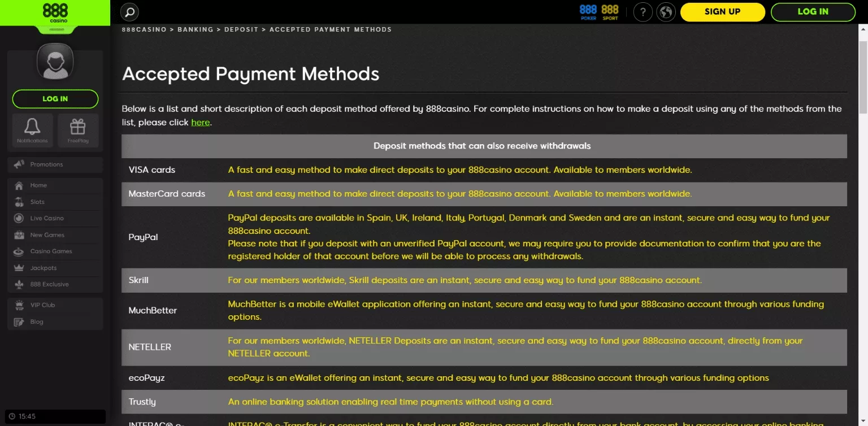
Task: Click the globe language icon
Action: click(666, 12)
